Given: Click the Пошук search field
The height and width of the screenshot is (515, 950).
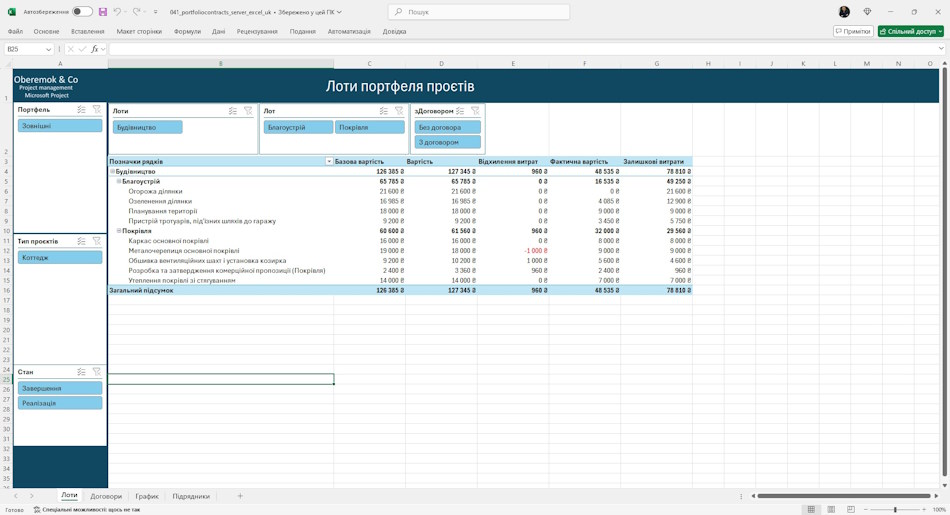Looking at the screenshot, I should click(x=479, y=12).
